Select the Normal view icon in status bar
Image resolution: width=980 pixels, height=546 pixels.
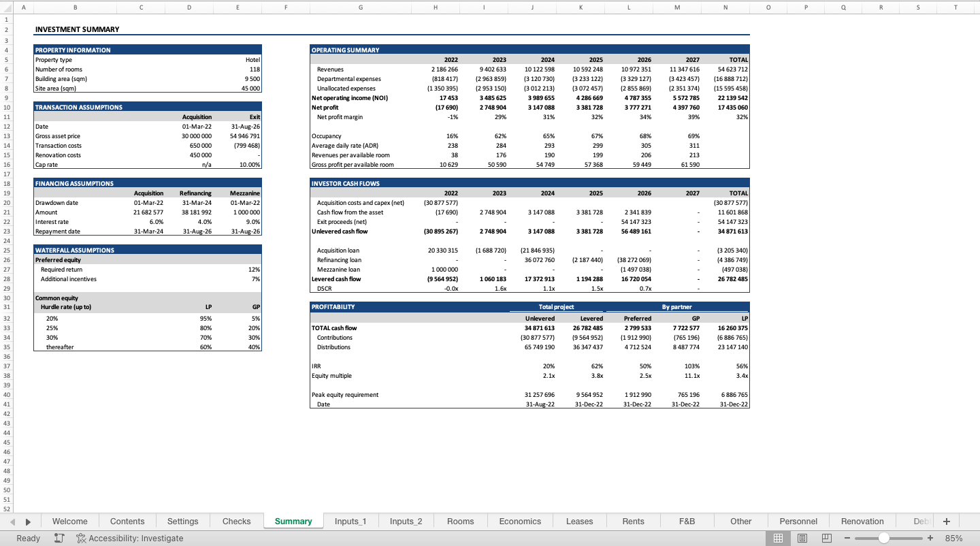[778, 538]
